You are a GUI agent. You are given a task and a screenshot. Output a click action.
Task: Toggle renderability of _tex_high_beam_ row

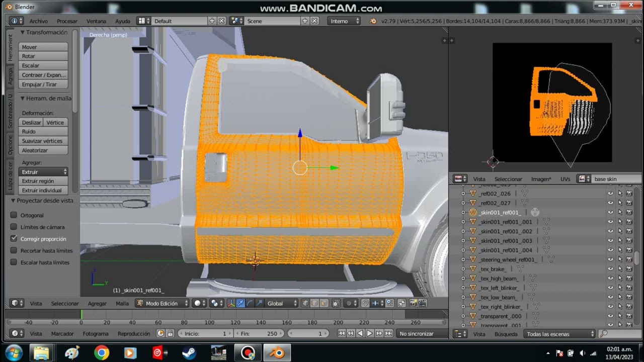[x=629, y=279]
